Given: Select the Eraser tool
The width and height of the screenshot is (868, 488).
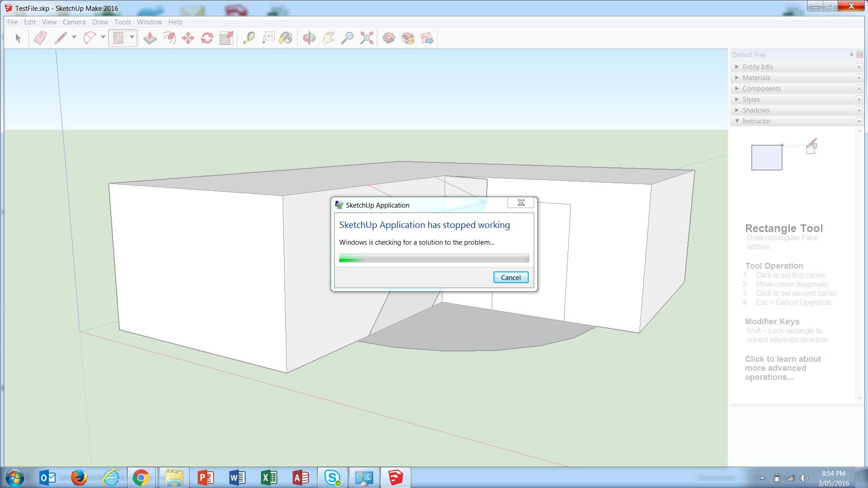Looking at the screenshot, I should [40, 38].
